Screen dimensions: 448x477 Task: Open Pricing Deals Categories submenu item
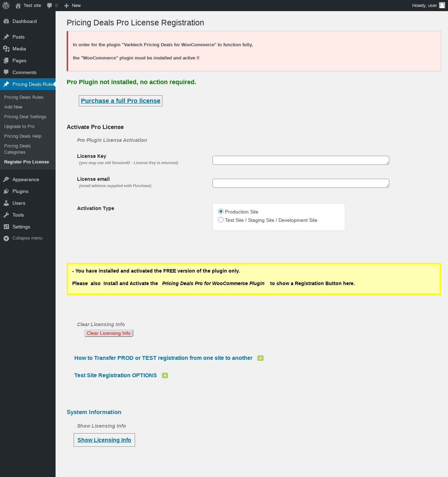coord(18,149)
